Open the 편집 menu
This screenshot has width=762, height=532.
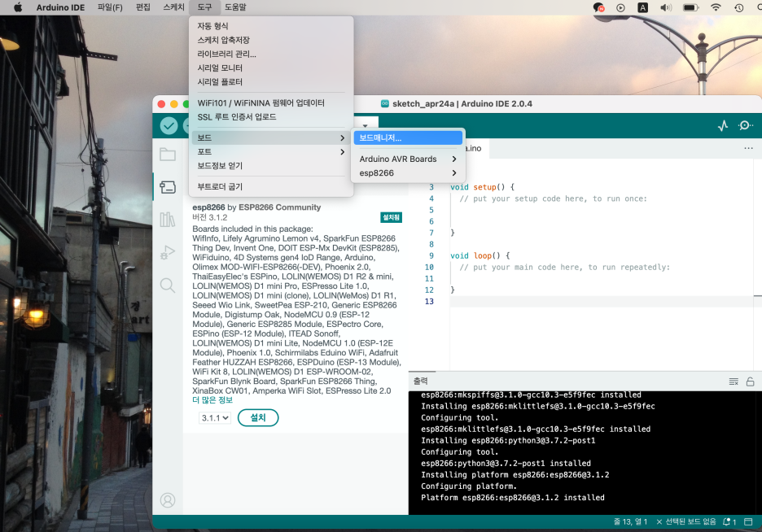coord(143,7)
